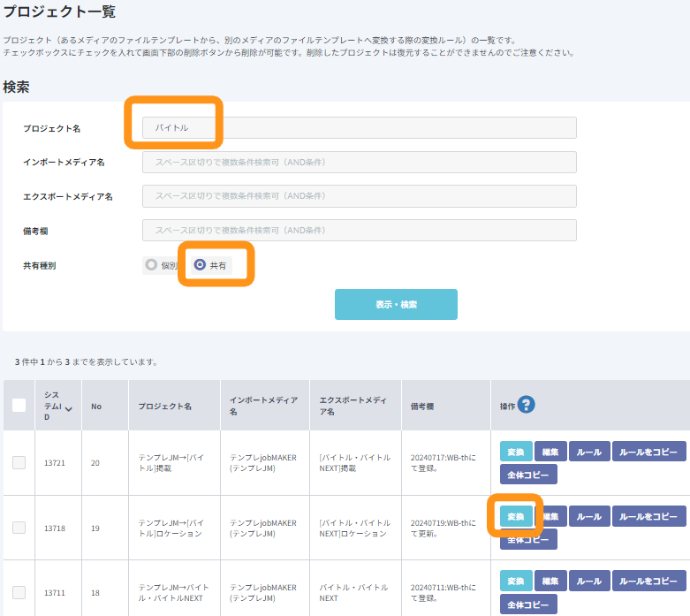Click 変換 button for project No 18
The width and height of the screenshot is (690, 616).
(516, 581)
